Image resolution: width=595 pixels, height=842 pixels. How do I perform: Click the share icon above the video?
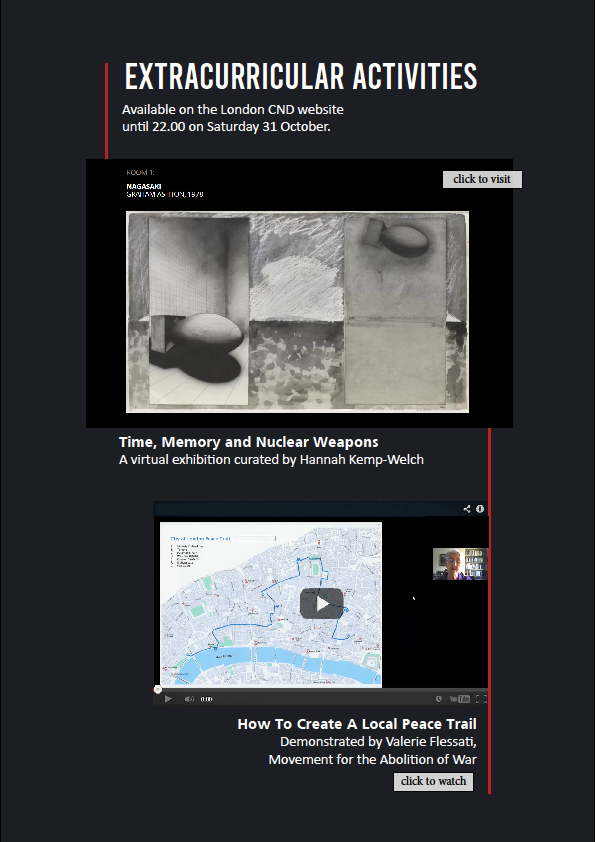pos(467,509)
